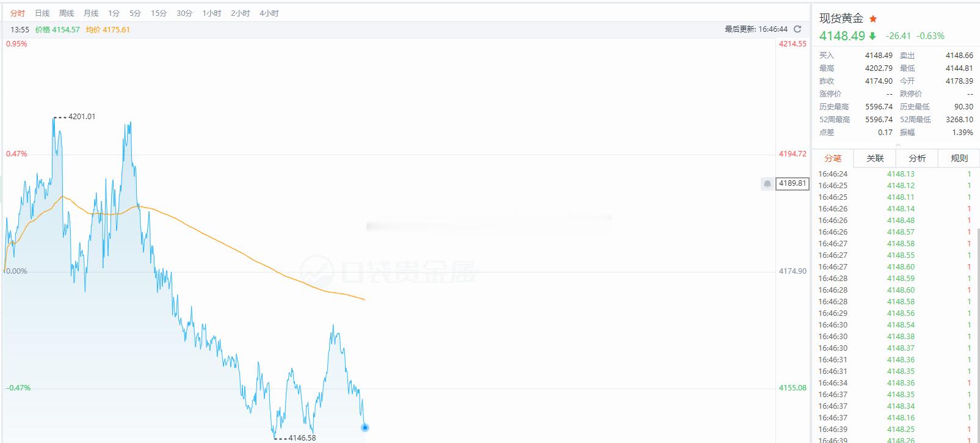Collapse the quote panel using small chevron
Viewport: 980px width, 443px height.
coord(898,145)
